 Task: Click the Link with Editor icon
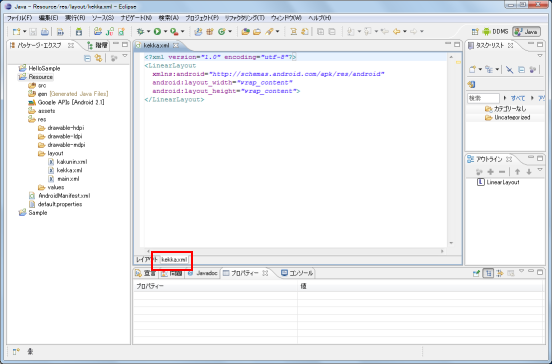point(99,58)
